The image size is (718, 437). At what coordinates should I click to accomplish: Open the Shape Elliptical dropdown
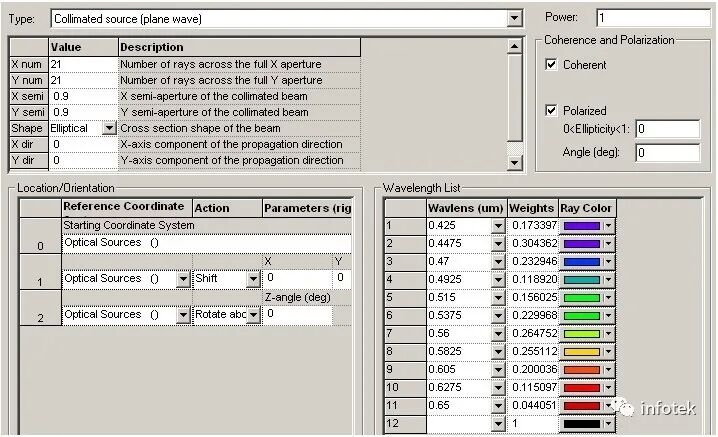click(x=109, y=128)
